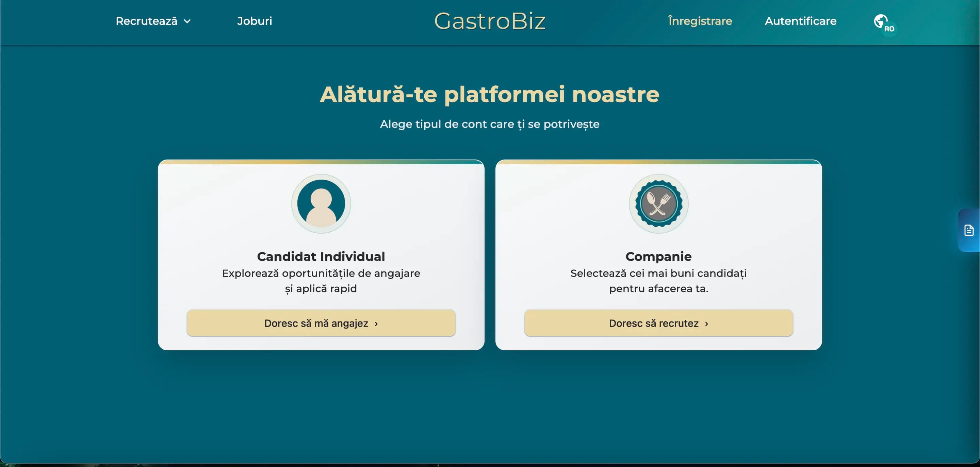Expand the Recrutează dropdown menu
The image size is (980, 467).
point(153,21)
